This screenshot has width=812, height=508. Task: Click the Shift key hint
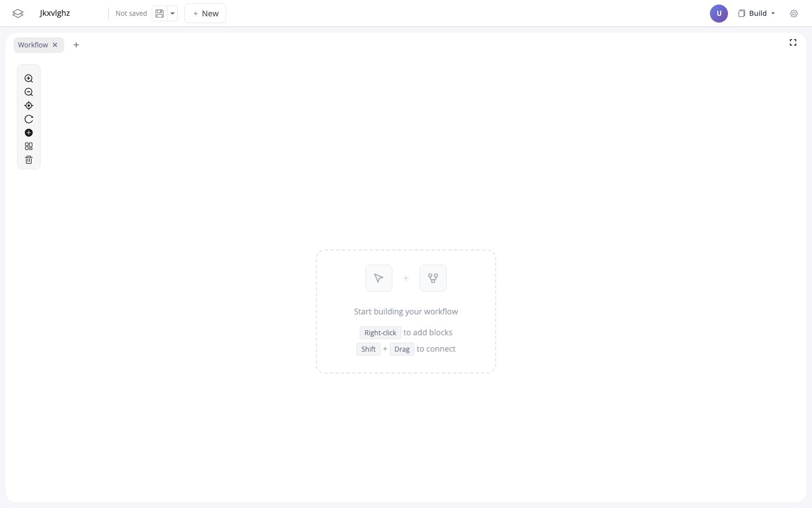pos(368,349)
